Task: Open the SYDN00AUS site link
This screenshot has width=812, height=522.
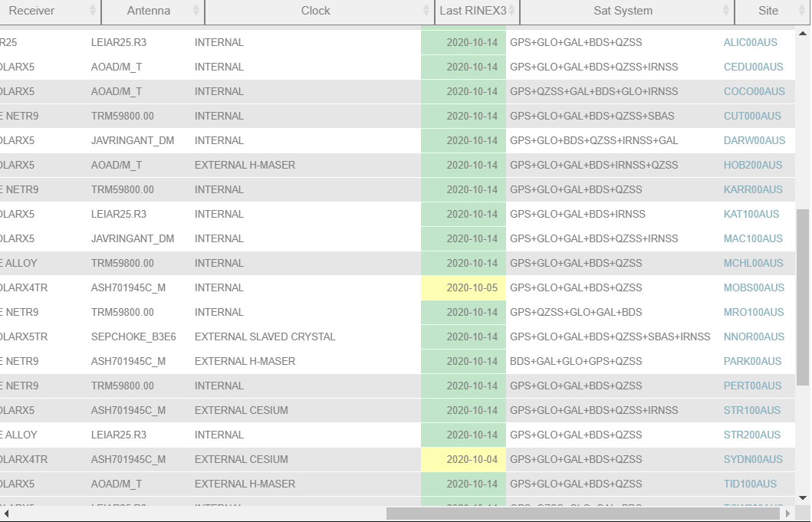Action: pos(754,459)
